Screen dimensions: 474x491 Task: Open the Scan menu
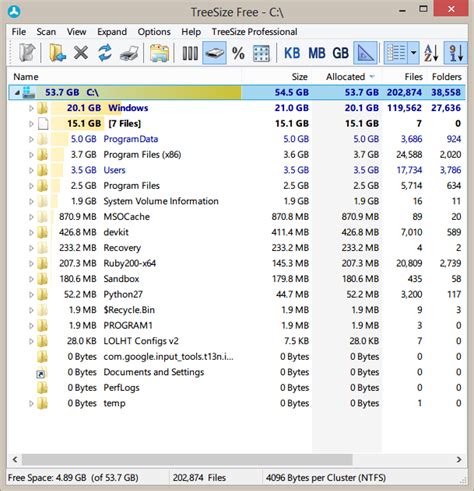[x=46, y=32]
